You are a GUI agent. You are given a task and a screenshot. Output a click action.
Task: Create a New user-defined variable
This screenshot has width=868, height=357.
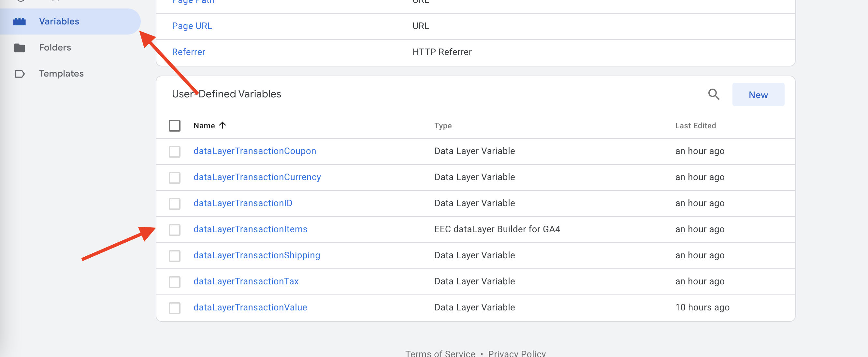point(758,95)
